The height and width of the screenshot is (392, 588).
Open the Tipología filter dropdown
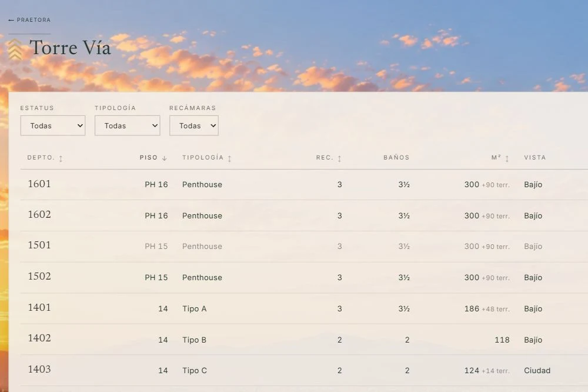click(x=128, y=125)
